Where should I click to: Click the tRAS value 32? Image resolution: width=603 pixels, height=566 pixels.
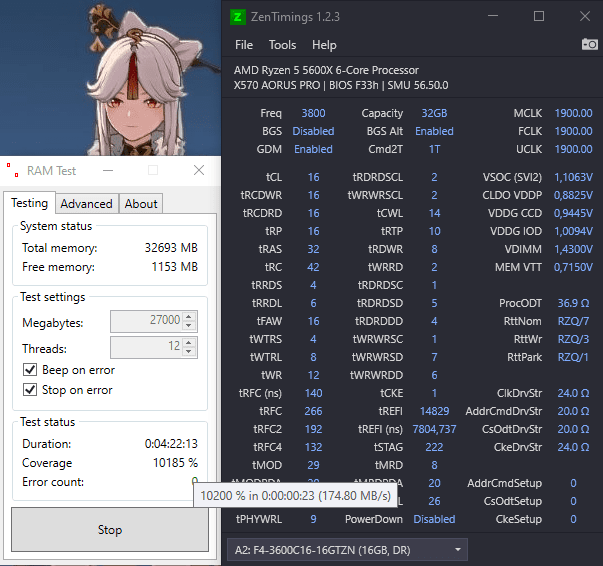click(x=313, y=249)
